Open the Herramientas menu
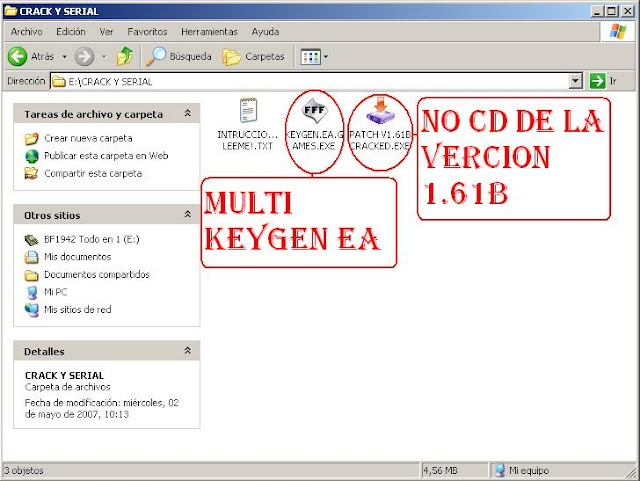This screenshot has width=640, height=481. coord(209,32)
